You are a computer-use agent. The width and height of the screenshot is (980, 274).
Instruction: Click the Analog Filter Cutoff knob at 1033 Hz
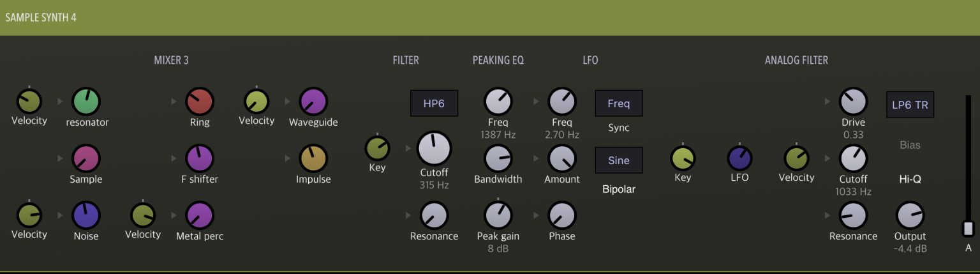click(x=853, y=158)
